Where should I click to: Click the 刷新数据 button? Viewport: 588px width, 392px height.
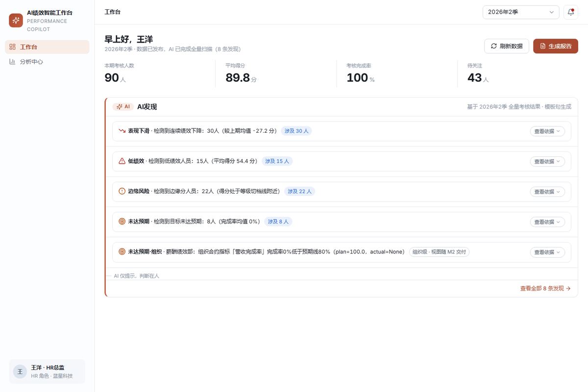click(507, 46)
